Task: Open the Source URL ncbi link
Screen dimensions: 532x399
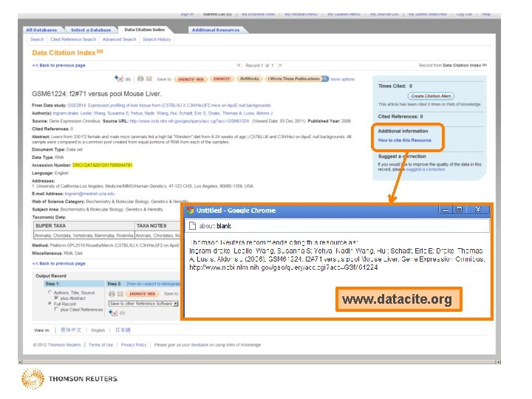Action: point(189,120)
